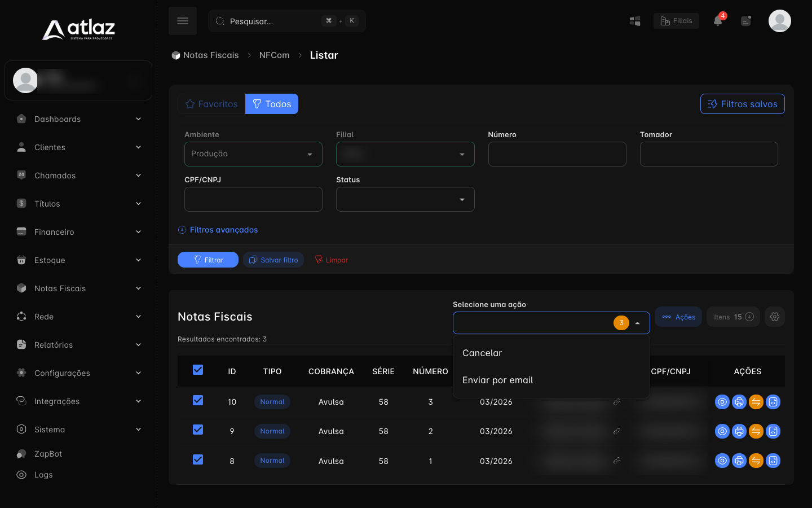The image size is (812, 508).
Task: View the invoice in row ID 10
Action: (x=722, y=402)
